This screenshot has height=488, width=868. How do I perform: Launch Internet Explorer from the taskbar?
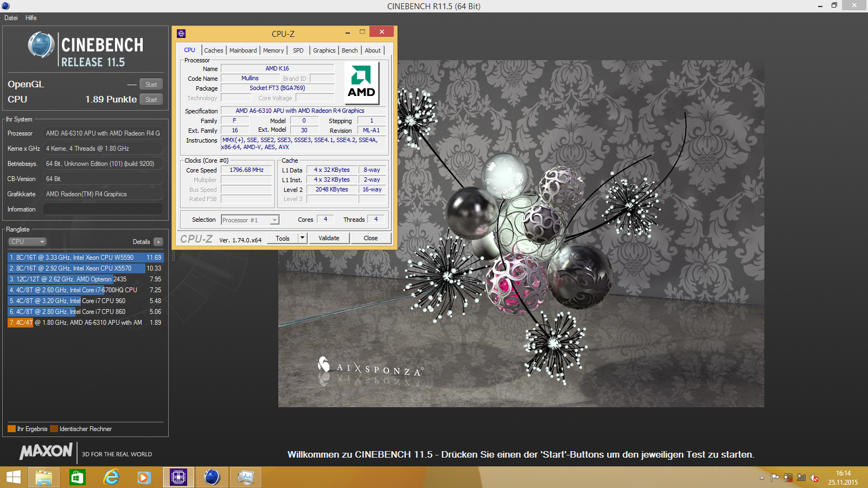[x=111, y=477]
